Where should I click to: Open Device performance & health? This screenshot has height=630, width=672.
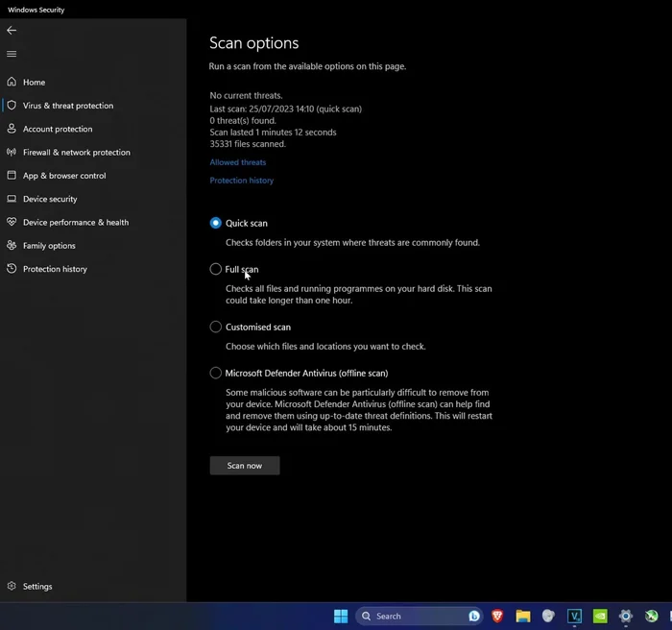(x=76, y=222)
